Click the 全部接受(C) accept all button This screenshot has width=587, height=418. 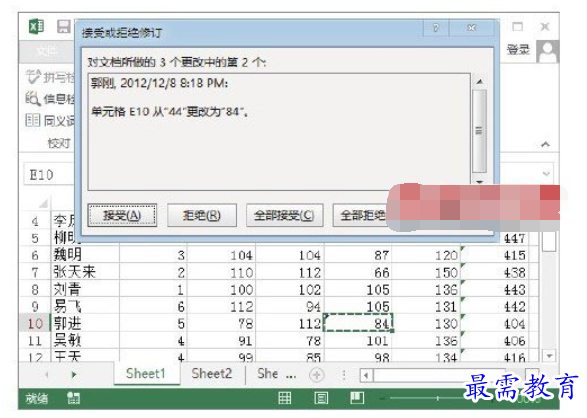285,216
